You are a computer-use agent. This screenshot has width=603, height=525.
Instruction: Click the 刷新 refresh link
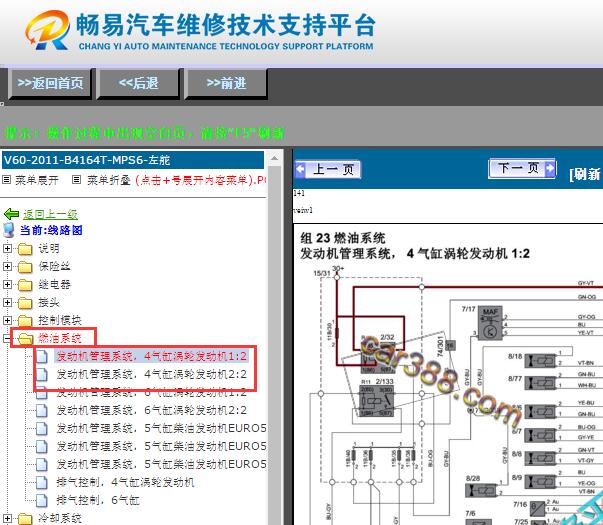coord(585,174)
